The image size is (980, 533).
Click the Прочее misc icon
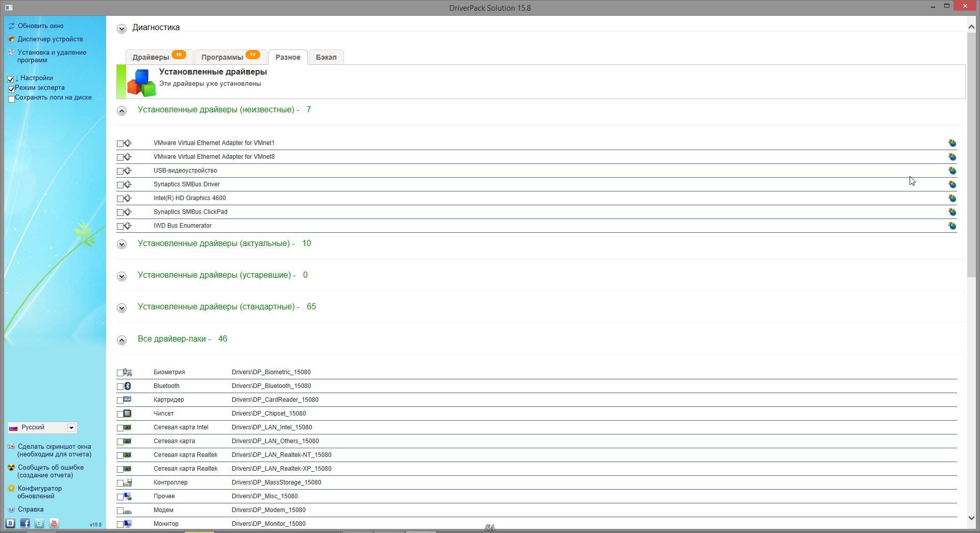pos(128,496)
